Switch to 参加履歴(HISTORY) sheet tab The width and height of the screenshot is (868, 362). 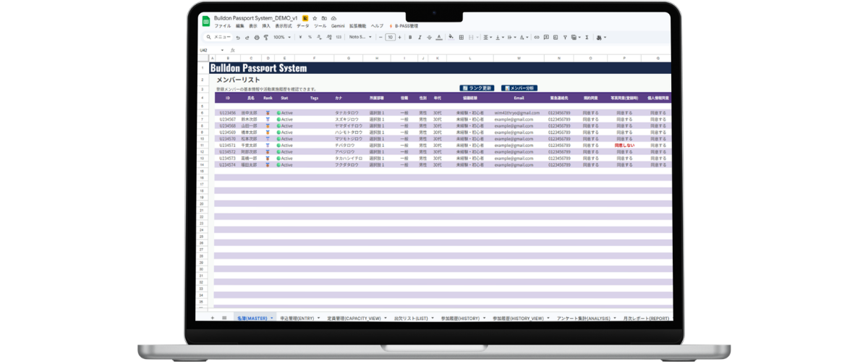tap(461, 318)
